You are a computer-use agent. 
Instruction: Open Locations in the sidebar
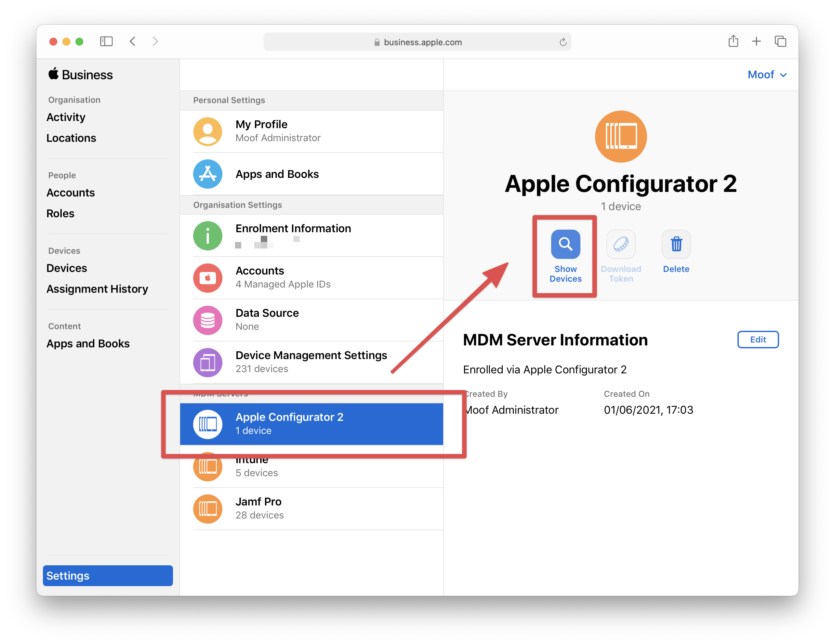click(71, 138)
